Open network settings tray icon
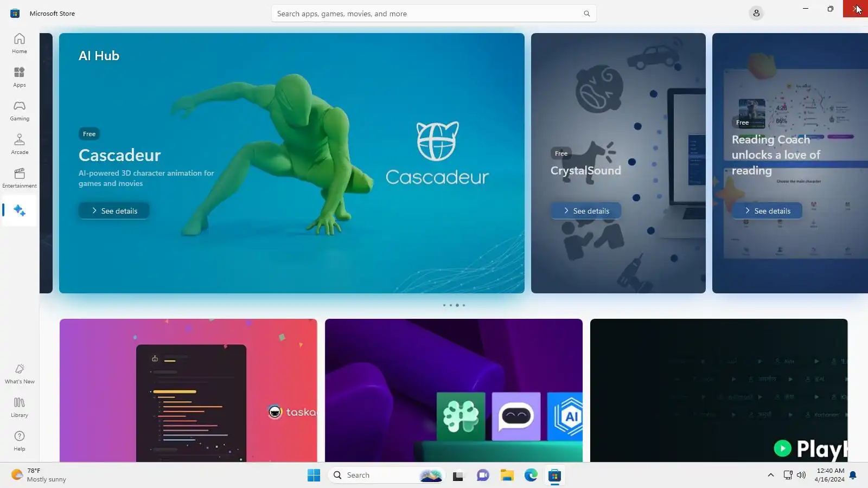The width and height of the screenshot is (868, 488). click(x=788, y=475)
